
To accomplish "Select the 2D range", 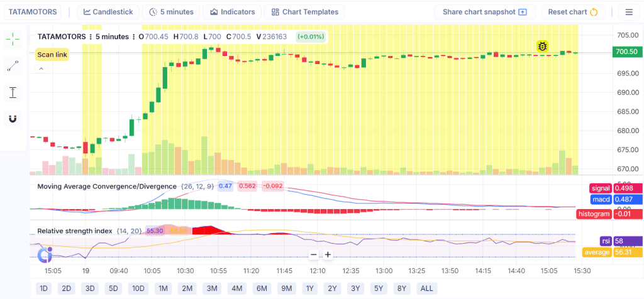I will pos(66,288).
